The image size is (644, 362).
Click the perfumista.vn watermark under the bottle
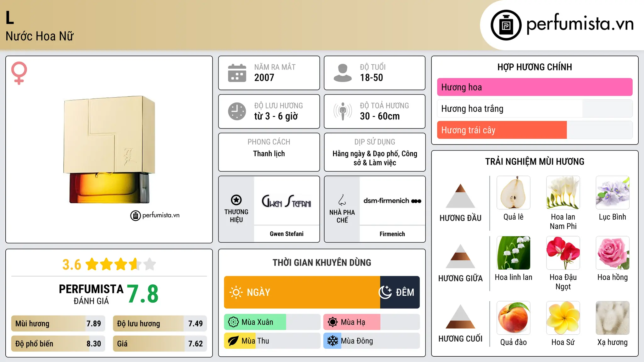(x=155, y=216)
